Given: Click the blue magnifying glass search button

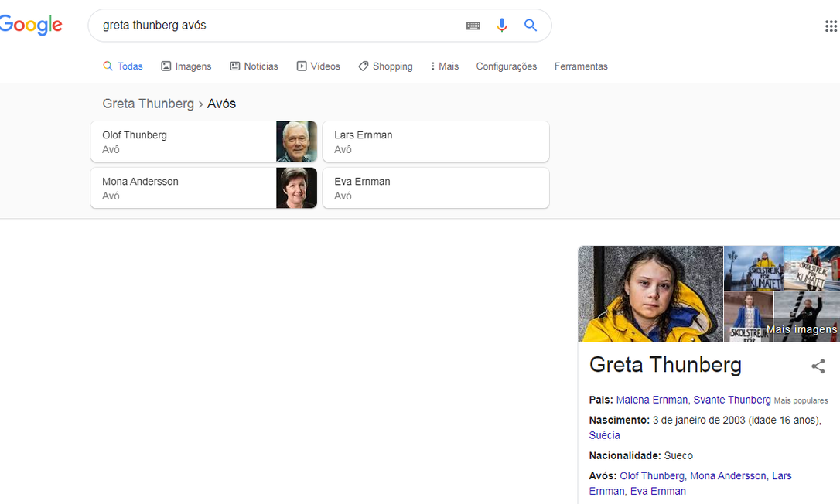Looking at the screenshot, I should [531, 26].
